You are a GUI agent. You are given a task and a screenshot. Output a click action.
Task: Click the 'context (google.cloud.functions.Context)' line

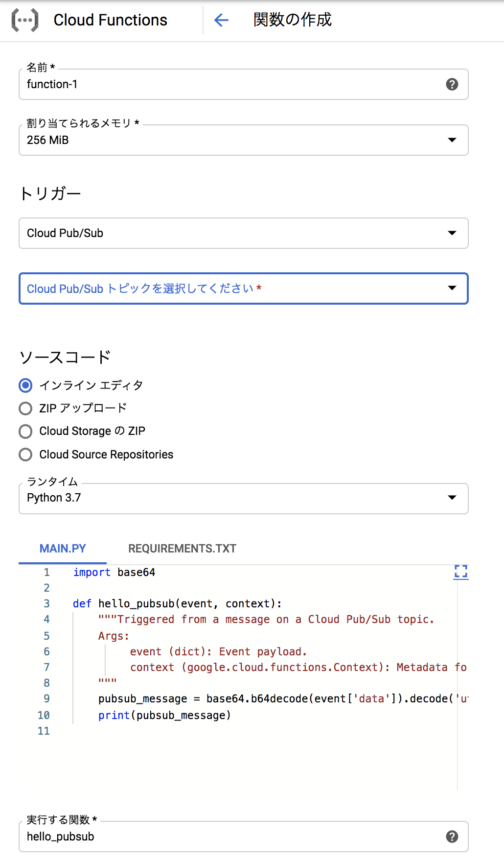tap(298, 667)
